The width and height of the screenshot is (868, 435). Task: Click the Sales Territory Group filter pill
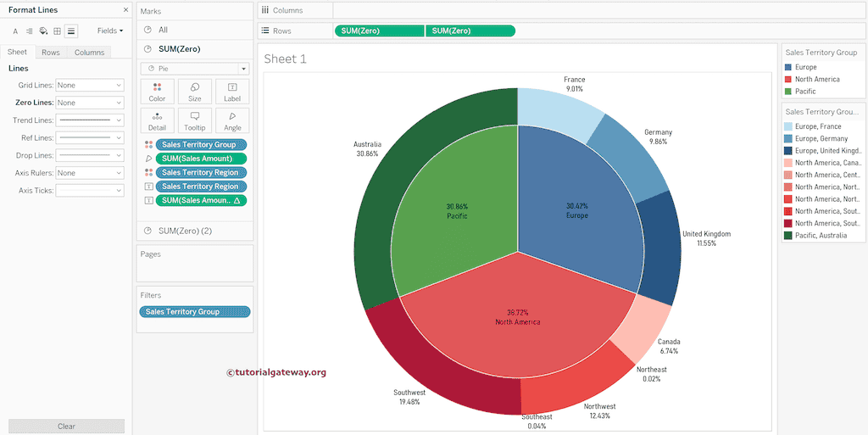195,312
